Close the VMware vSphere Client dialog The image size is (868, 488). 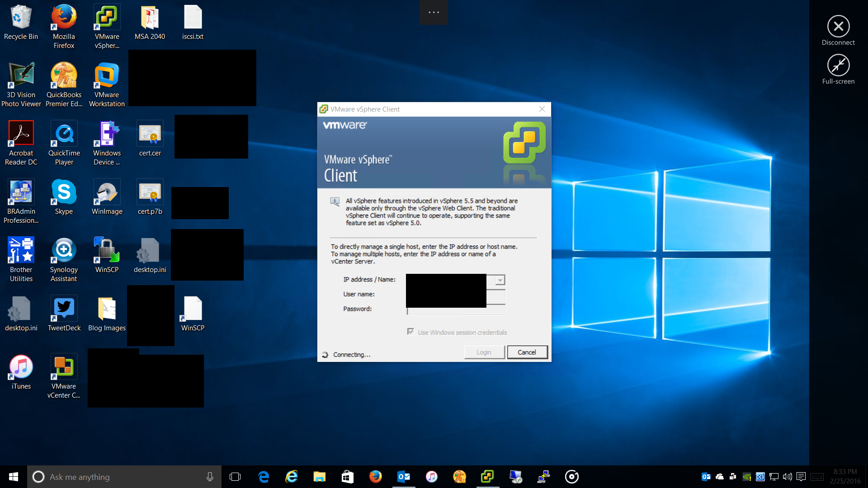click(x=542, y=109)
